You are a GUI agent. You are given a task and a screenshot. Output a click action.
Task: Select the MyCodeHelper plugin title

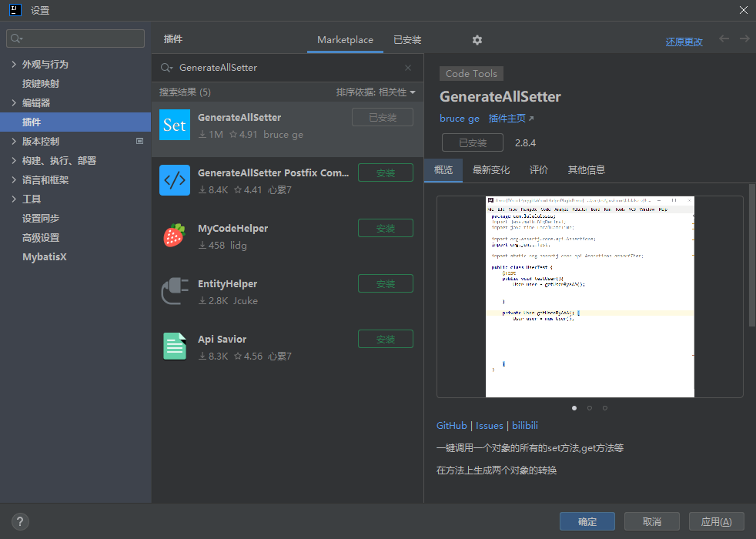(x=232, y=229)
